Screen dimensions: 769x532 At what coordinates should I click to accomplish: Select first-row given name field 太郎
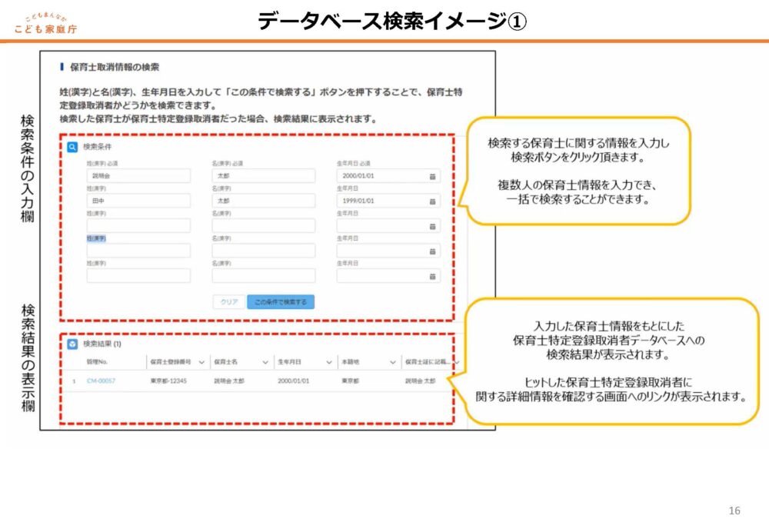coord(264,176)
